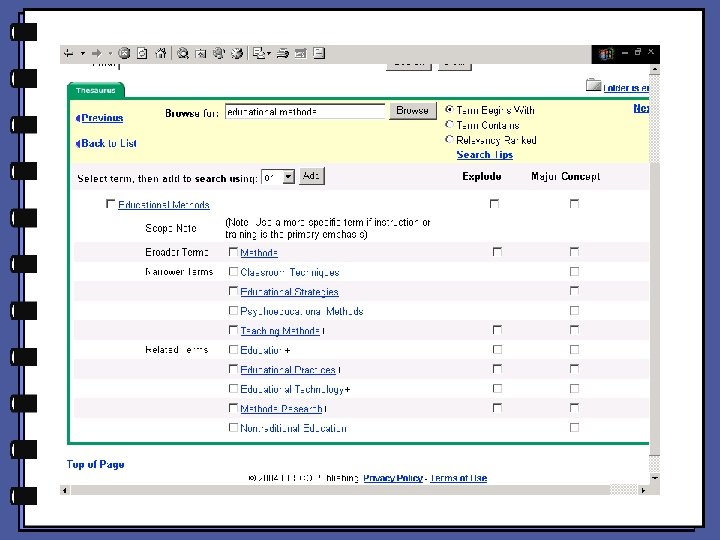Click the Add button
This screenshot has width=720, height=540.
tap(311, 176)
